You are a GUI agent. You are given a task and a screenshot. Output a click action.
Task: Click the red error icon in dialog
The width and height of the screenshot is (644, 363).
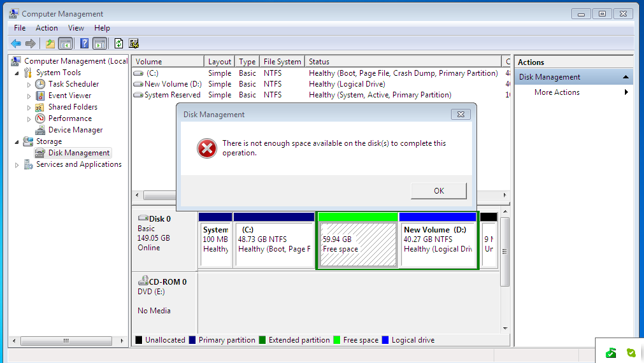206,148
